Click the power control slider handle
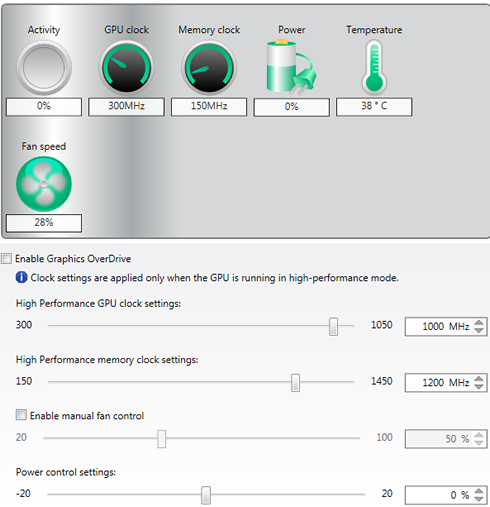The width and height of the screenshot is (490, 507). coord(206,495)
